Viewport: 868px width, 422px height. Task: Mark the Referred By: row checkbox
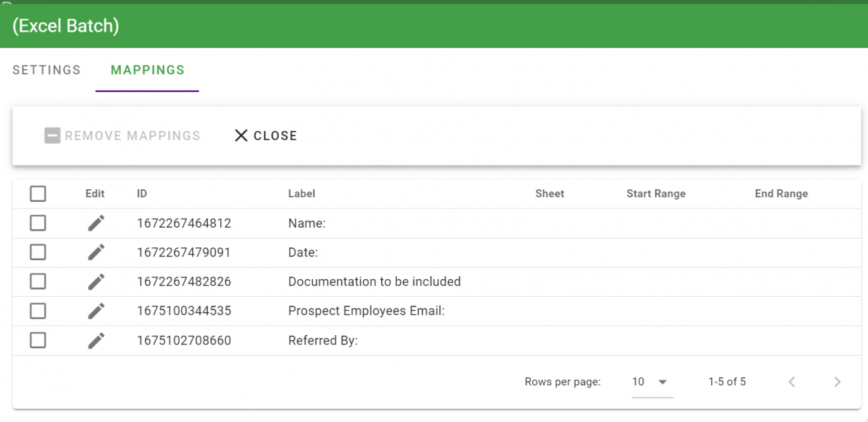click(x=38, y=340)
